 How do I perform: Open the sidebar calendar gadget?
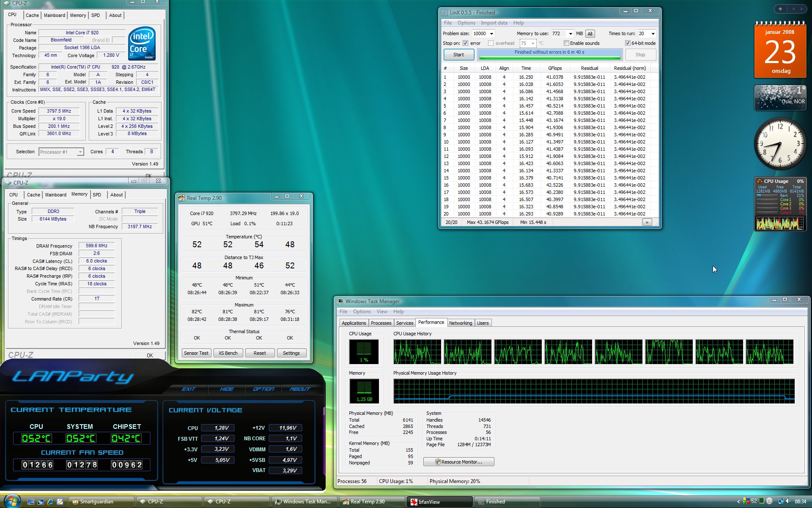tap(780, 50)
